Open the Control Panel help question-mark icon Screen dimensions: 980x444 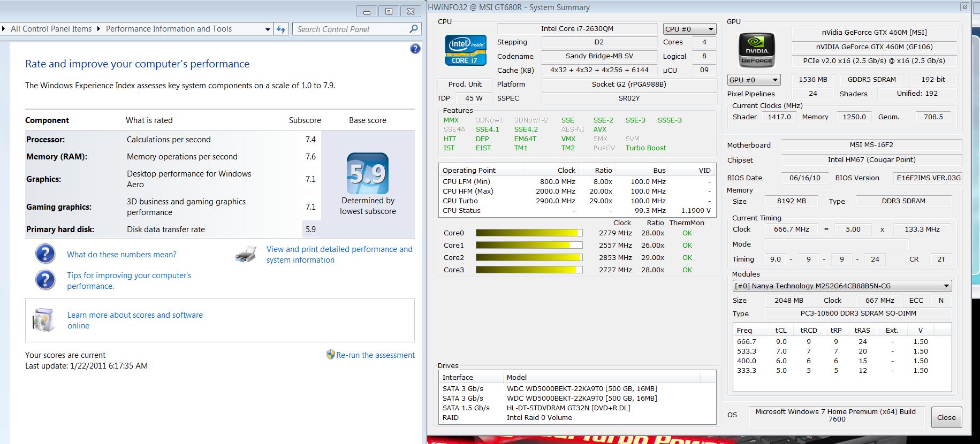coord(415,49)
